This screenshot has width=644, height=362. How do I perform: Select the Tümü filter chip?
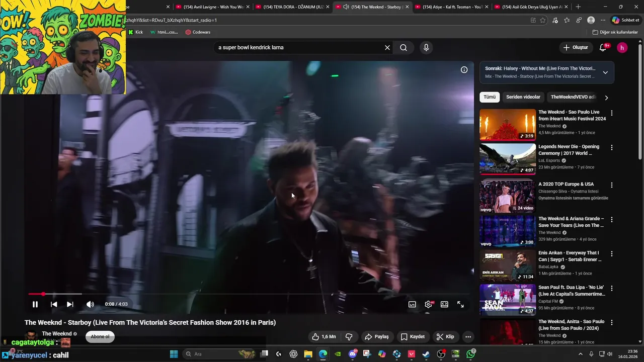pos(490,97)
